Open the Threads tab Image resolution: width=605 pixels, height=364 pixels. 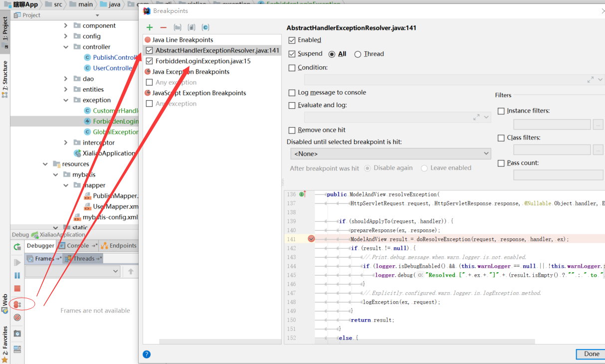[83, 259]
